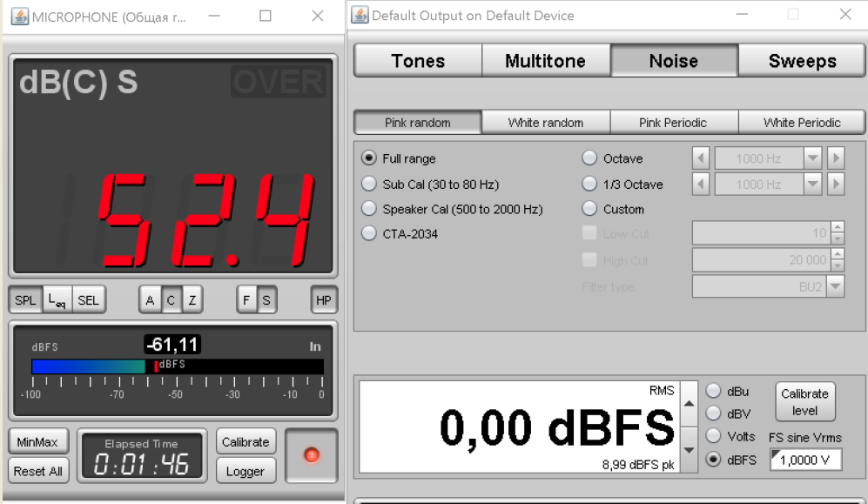Select dBu level units
868x504 pixels.
(713, 392)
